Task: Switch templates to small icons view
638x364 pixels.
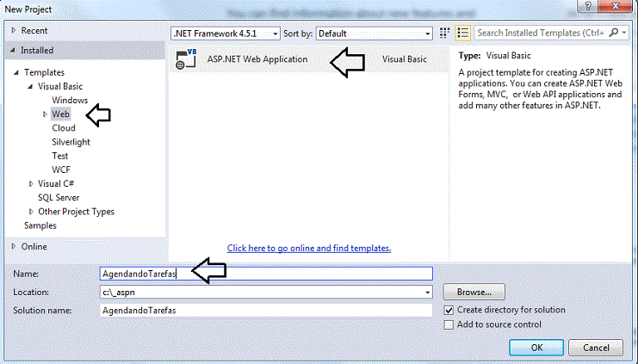Action: [x=445, y=34]
